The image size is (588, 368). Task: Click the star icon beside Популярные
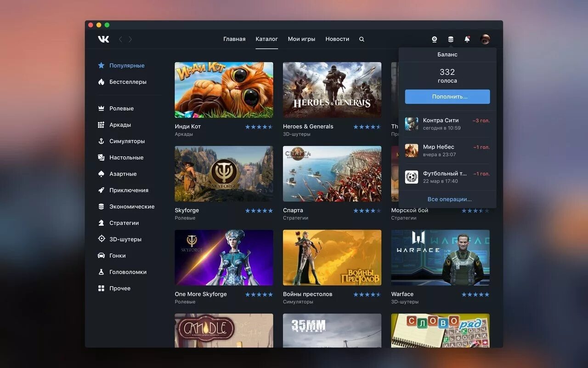(101, 65)
